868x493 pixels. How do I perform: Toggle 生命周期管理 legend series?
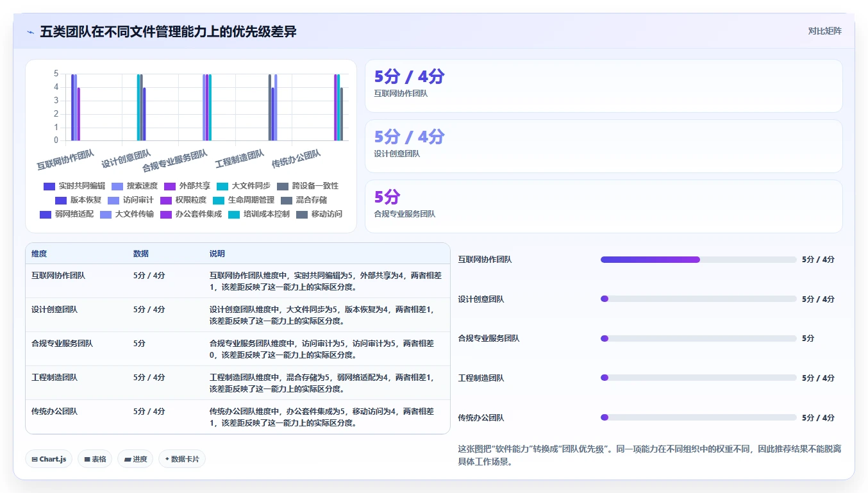(244, 200)
